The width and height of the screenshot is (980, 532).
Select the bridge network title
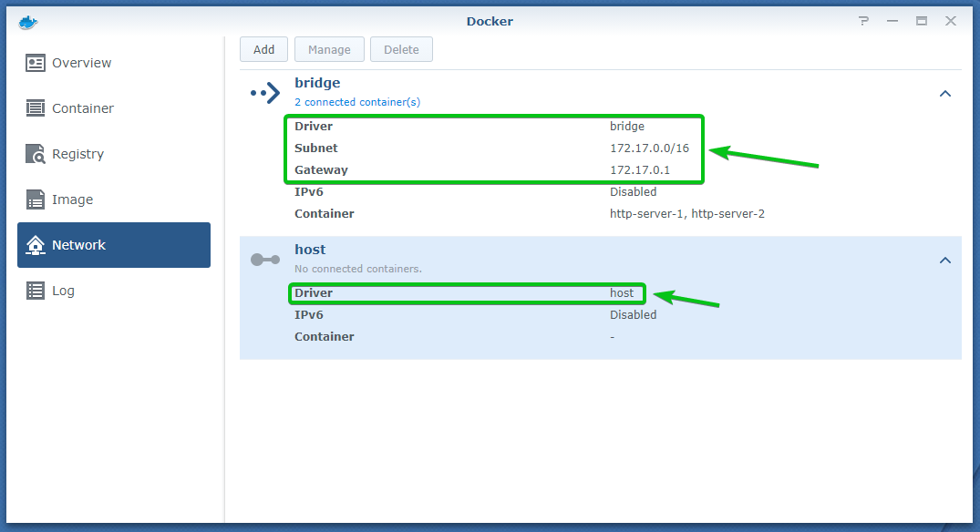coord(317,83)
